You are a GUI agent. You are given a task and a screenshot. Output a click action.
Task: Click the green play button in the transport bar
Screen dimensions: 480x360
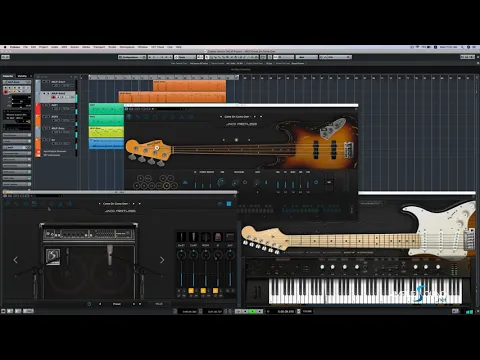[x=253, y=311]
